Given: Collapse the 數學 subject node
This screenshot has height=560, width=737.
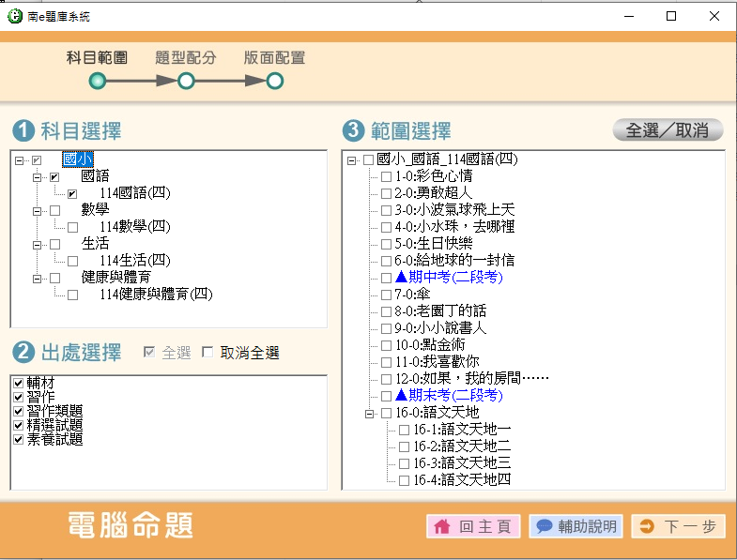Looking at the screenshot, I should point(38,210).
